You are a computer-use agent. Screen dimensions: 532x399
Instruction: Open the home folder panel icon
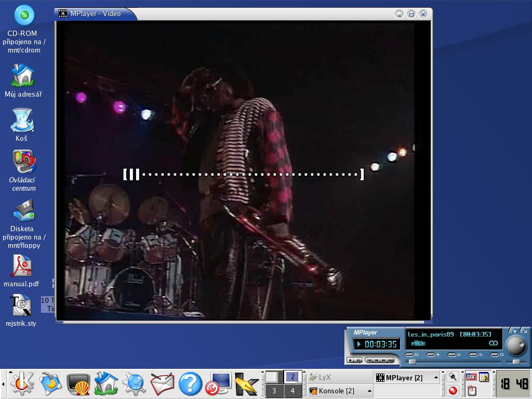107,384
